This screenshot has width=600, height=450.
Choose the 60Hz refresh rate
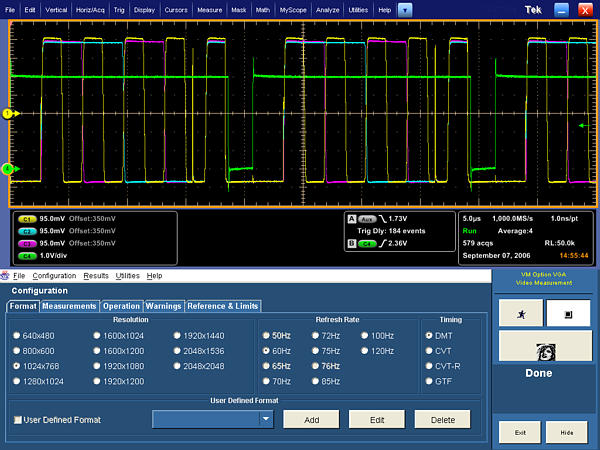point(267,351)
